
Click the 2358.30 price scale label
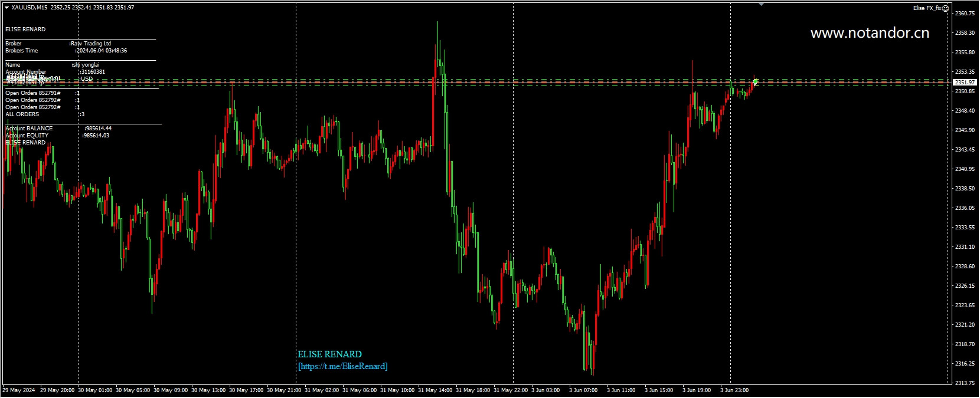coord(964,32)
